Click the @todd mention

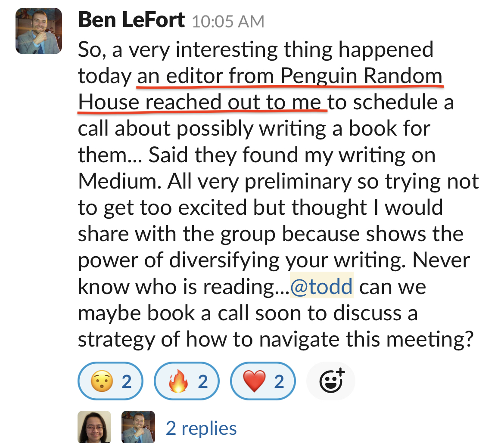click(321, 286)
